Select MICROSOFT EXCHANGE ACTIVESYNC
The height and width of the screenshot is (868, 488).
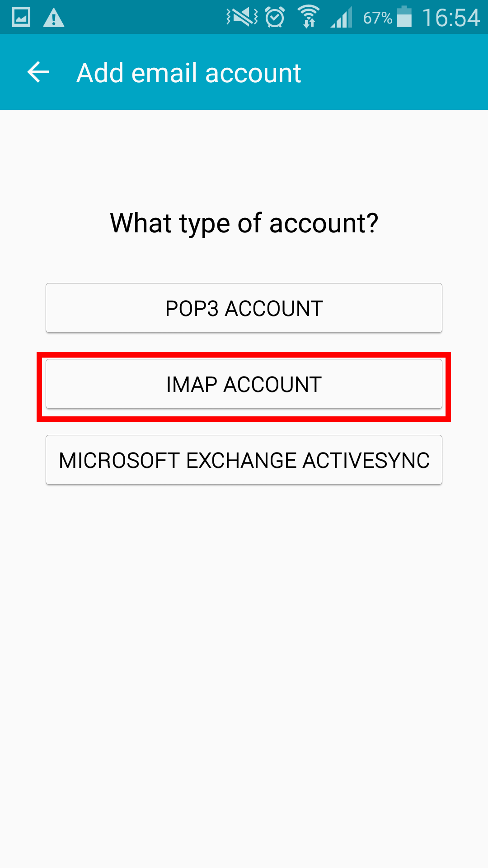click(x=244, y=460)
